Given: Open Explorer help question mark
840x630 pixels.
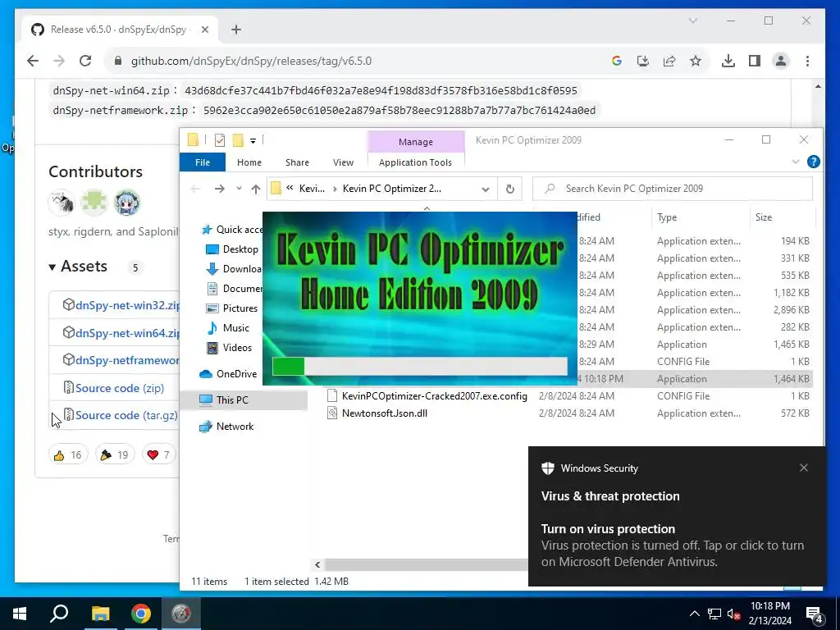Looking at the screenshot, I should coord(813,162).
